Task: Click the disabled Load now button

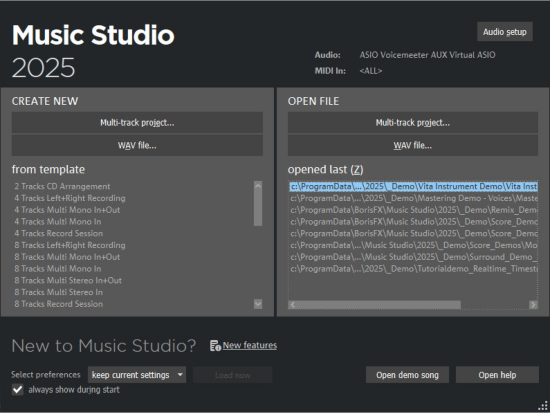Action: [x=233, y=375]
